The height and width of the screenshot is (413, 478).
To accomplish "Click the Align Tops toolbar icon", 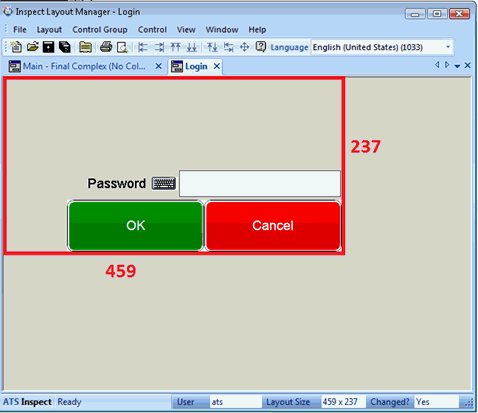I will click(175, 47).
